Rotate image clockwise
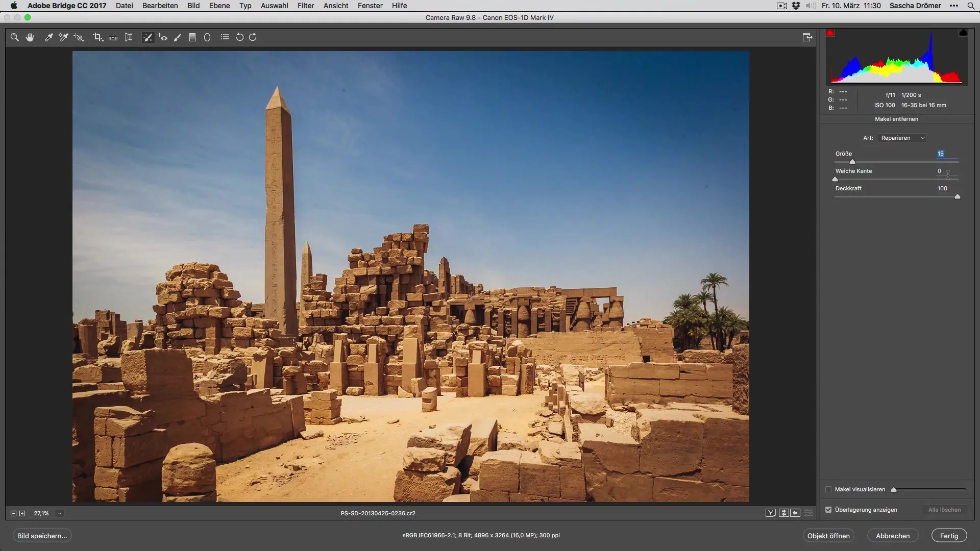980x551 pixels. click(x=253, y=37)
